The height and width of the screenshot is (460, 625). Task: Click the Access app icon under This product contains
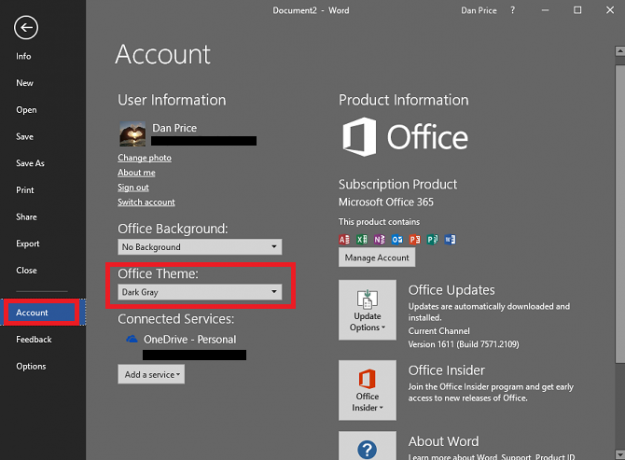click(x=344, y=239)
